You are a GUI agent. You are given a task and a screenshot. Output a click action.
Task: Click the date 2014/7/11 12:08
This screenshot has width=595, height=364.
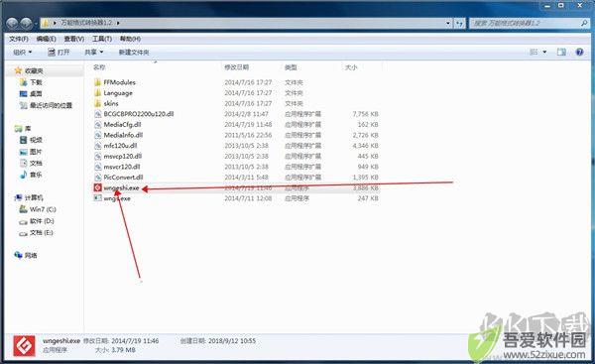click(x=248, y=198)
